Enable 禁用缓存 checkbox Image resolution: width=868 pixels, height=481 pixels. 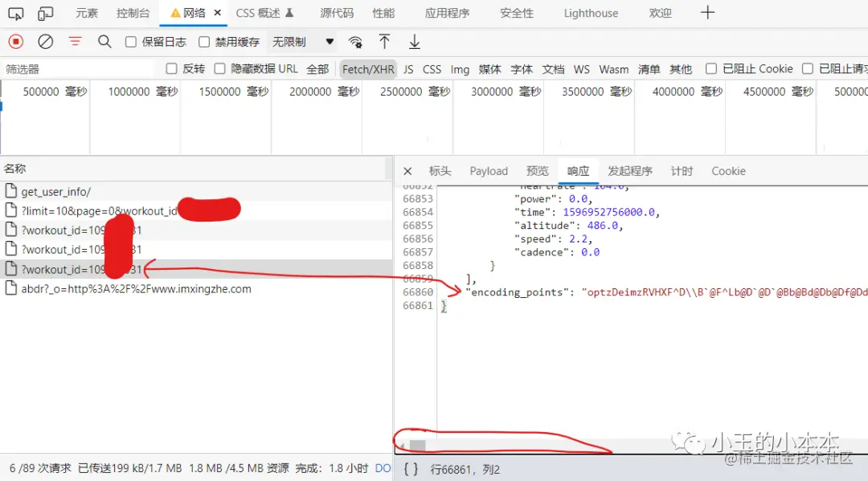[204, 42]
